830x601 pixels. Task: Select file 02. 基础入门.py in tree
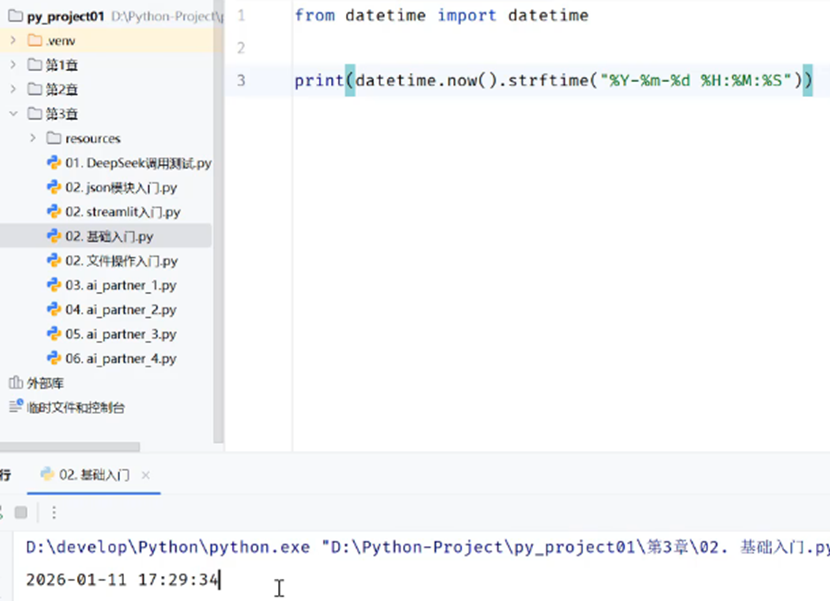[x=109, y=236]
